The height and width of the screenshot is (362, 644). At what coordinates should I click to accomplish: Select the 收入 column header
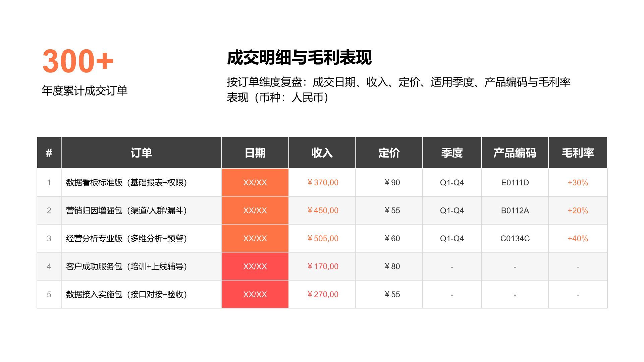coord(321,153)
